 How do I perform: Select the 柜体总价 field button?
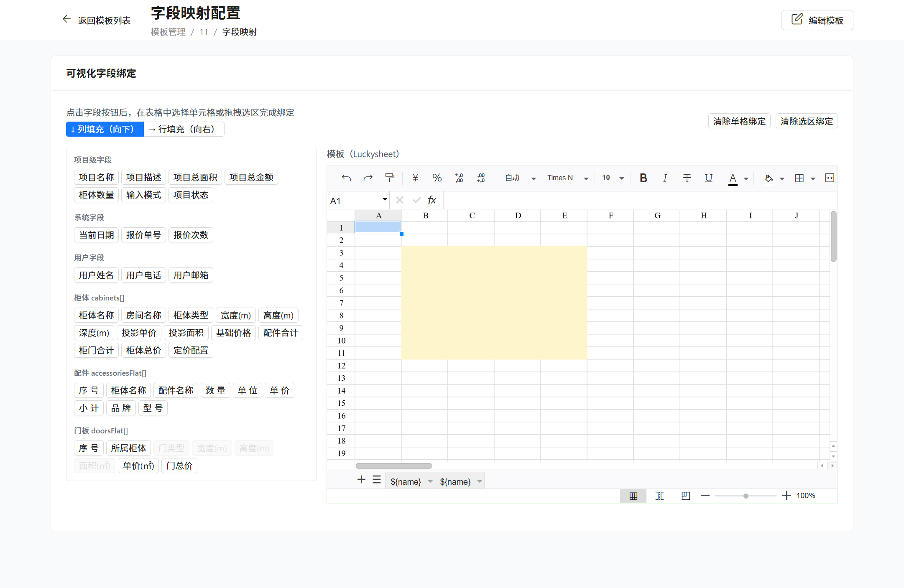coord(144,350)
